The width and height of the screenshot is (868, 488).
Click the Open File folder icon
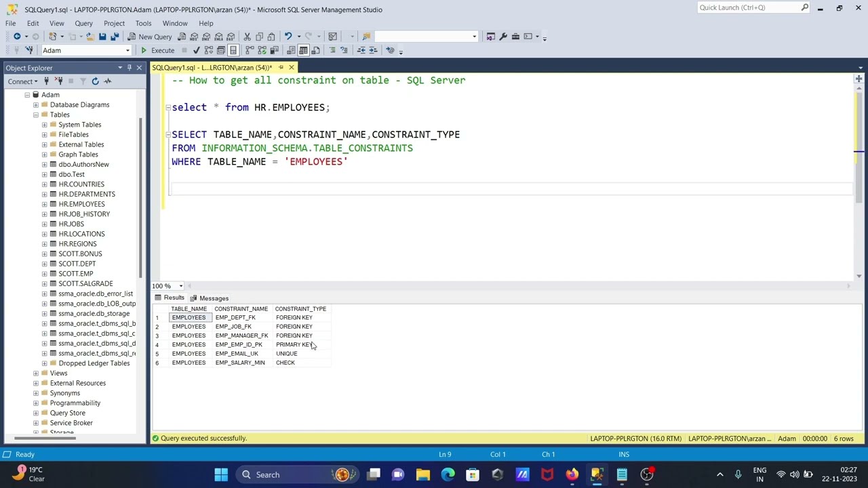(90, 37)
